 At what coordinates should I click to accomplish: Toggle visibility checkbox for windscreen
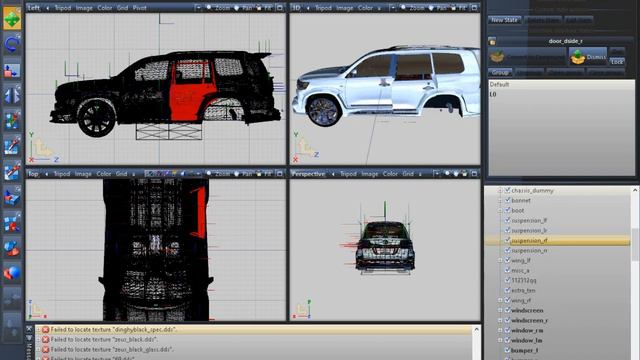pyautogui.click(x=507, y=310)
